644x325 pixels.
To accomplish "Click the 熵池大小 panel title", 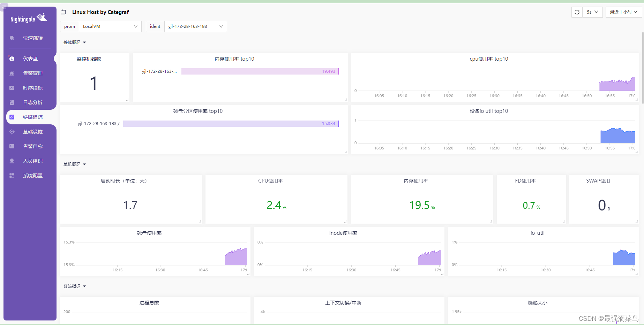I will [537, 303].
